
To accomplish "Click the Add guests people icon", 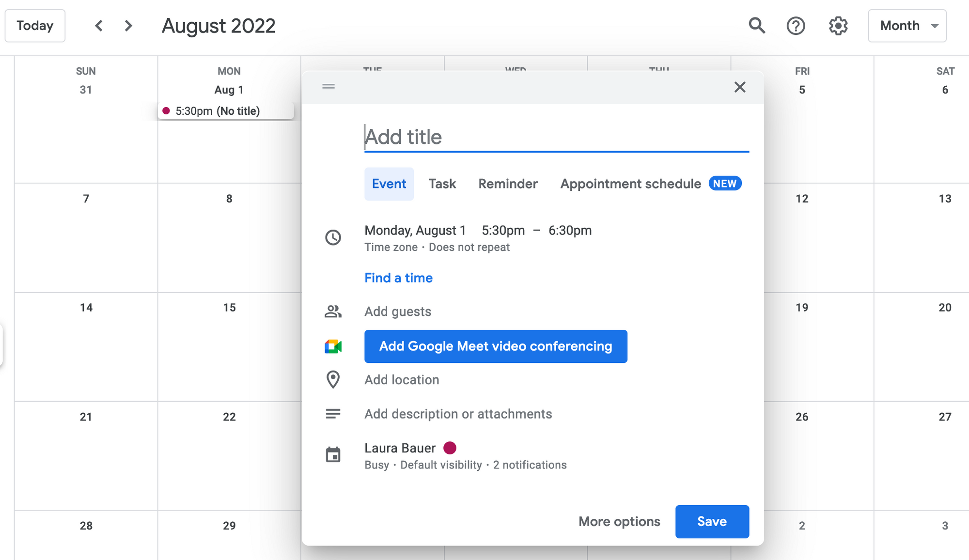I will coord(332,311).
